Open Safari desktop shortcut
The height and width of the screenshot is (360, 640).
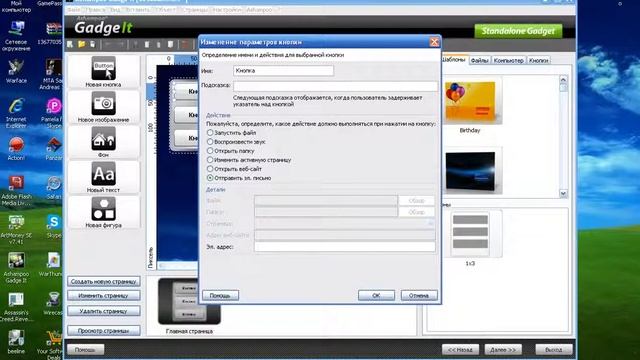click(x=54, y=187)
